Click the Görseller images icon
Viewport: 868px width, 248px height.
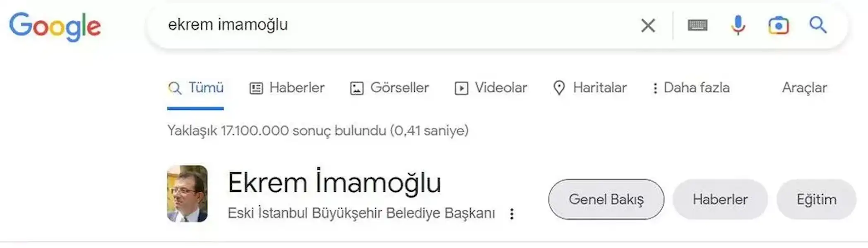pyautogui.click(x=357, y=88)
